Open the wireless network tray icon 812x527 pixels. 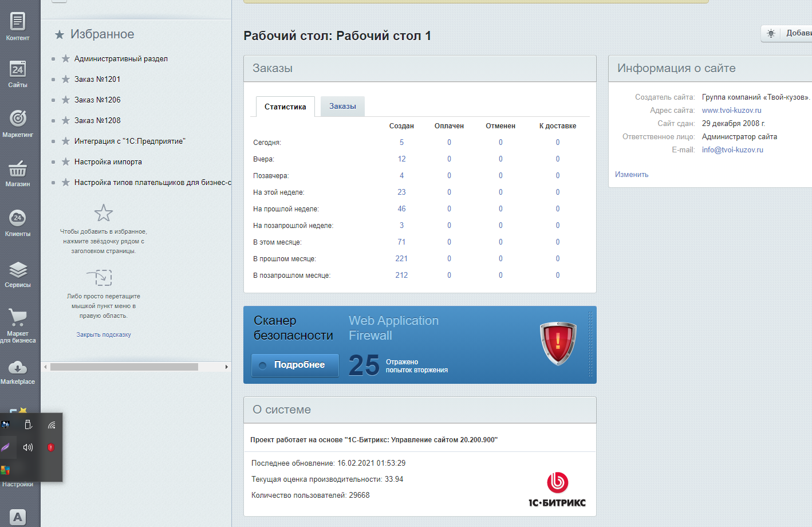[51, 424]
